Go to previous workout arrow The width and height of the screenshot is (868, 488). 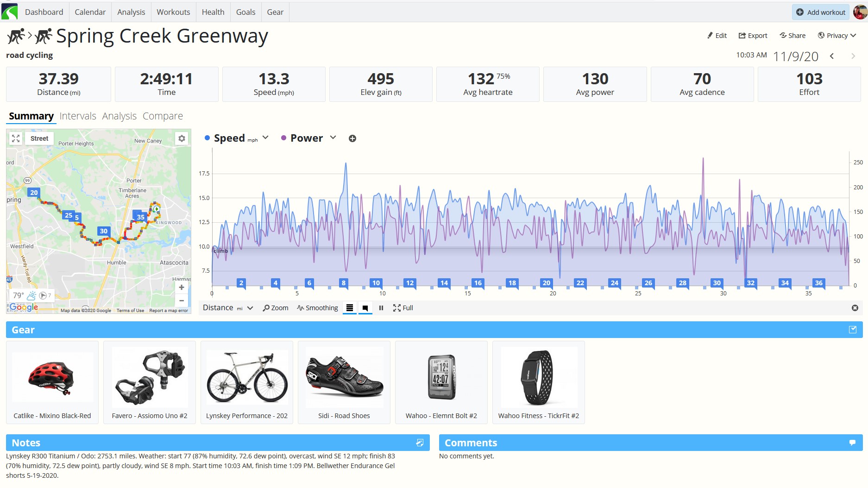[832, 56]
